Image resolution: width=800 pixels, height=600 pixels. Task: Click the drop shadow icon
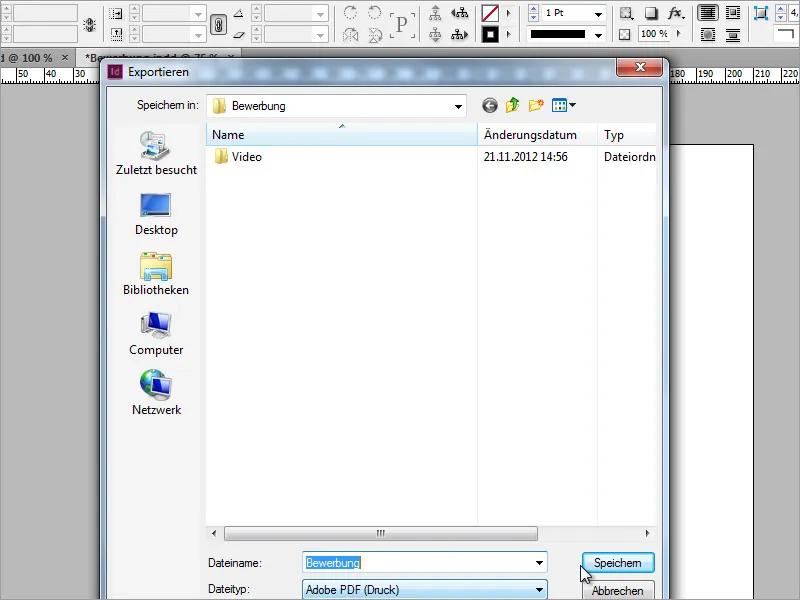pos(651,13)
